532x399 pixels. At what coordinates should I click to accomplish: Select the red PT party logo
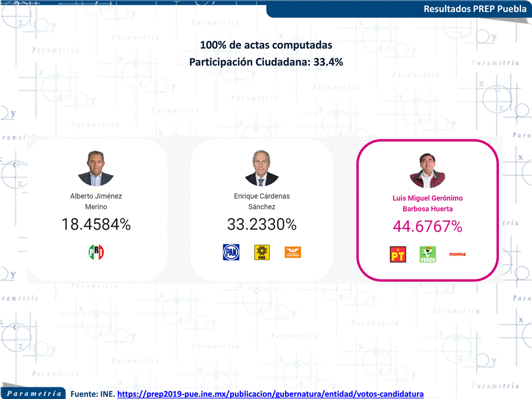pyautogui.click(x=398, y=255)
